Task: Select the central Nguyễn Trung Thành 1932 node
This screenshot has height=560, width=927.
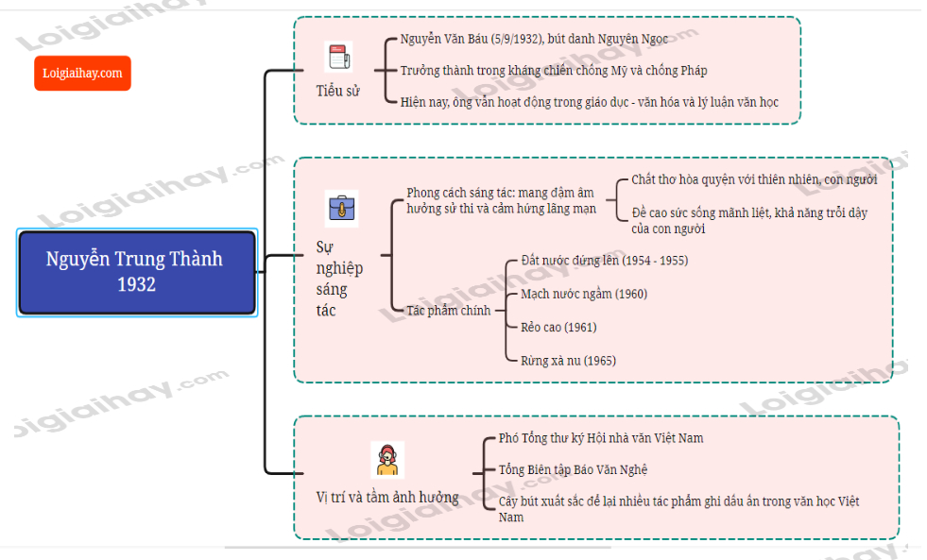Action: pos(136,272)
